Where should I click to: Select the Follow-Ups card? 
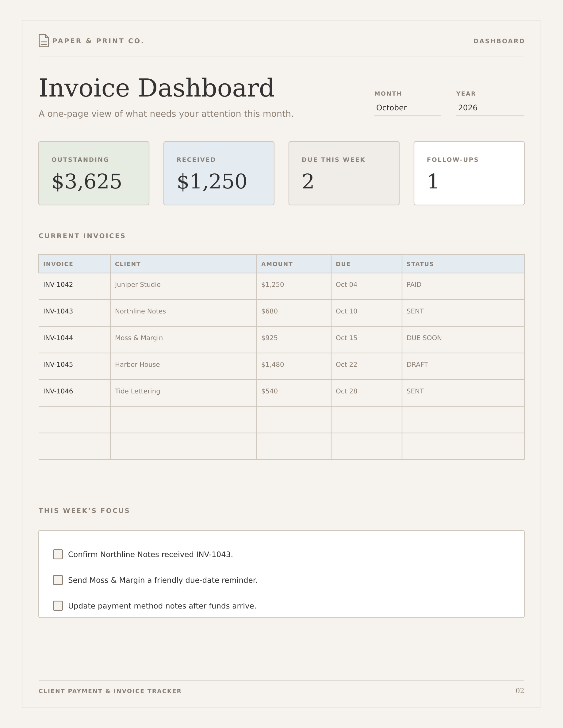pyautogui.click(x=469, y=173)
